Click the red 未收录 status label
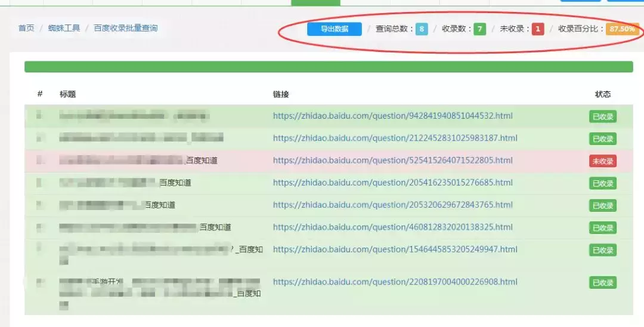The height and width of the screenshot is (327, 644). (x=602, y=161)
